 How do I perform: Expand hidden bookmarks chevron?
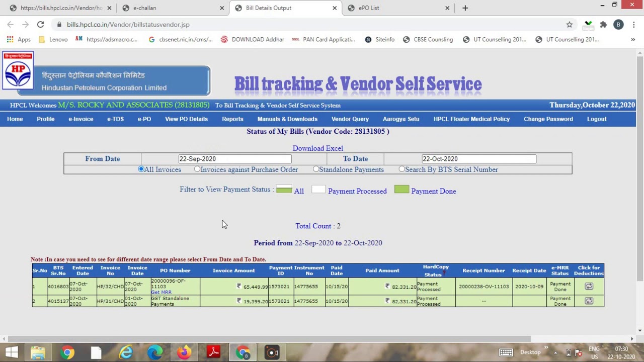[x=633, y=39]
